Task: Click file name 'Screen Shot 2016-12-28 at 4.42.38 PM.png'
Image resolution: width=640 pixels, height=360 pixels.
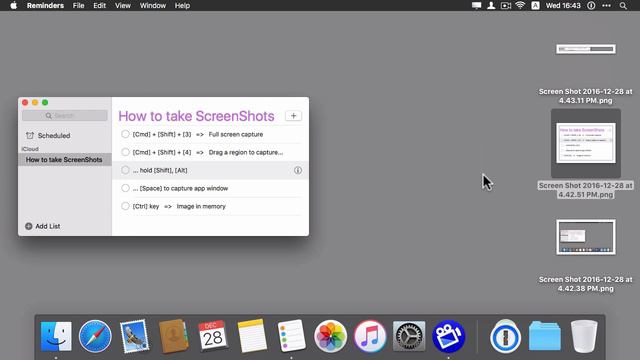Action: click(x=585, y=284)
